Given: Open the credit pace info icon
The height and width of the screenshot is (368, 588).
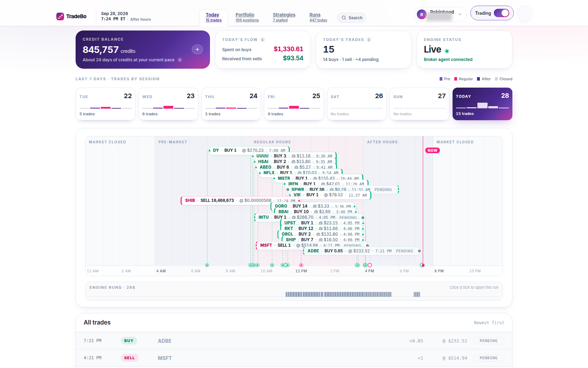Looking at the screenshot, I should coord(180,60).
